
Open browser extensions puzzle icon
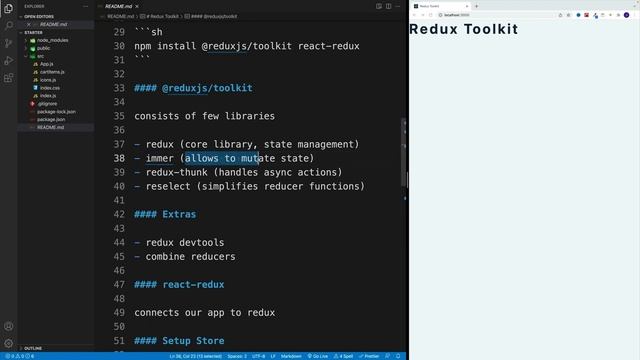click(x=618, y=15)
